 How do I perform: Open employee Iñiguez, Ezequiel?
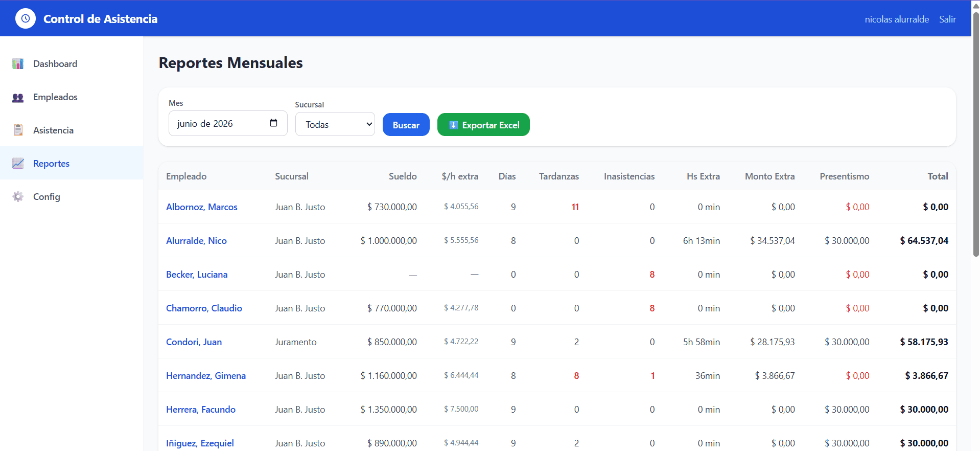tap(200, 443)
